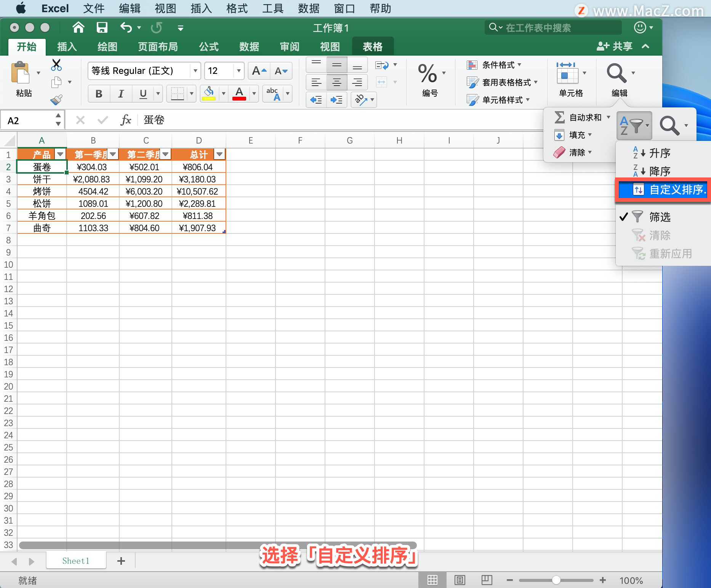Image resolution: width=711 pixels, height=588 pixels.
Task: Click in the worksheet search field
Action: [x=553, y=28]
